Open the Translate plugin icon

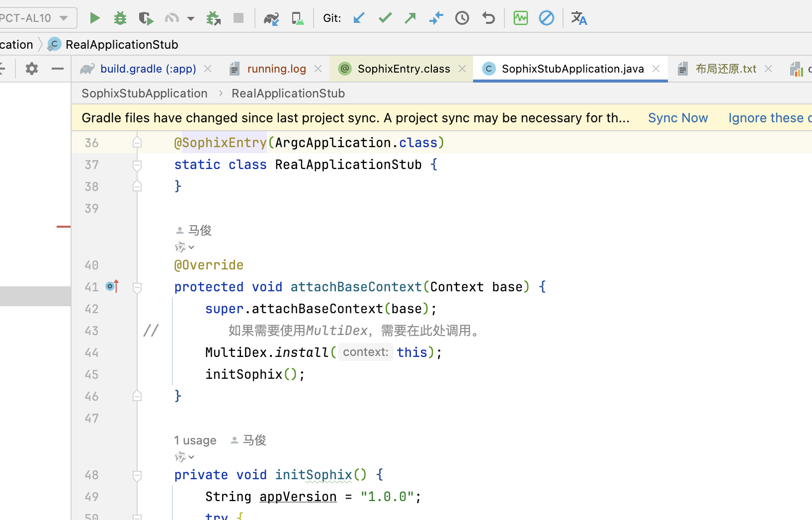pyautogui.click(x=579, y=18)
